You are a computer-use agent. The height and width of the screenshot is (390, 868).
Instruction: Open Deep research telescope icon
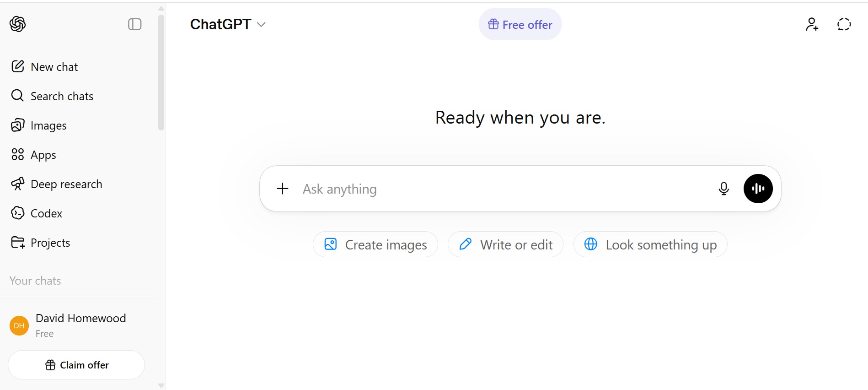coord(17,184)
